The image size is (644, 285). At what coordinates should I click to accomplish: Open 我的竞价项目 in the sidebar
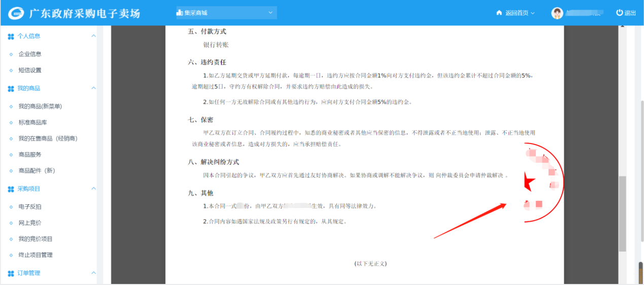(x=36, y=238)
